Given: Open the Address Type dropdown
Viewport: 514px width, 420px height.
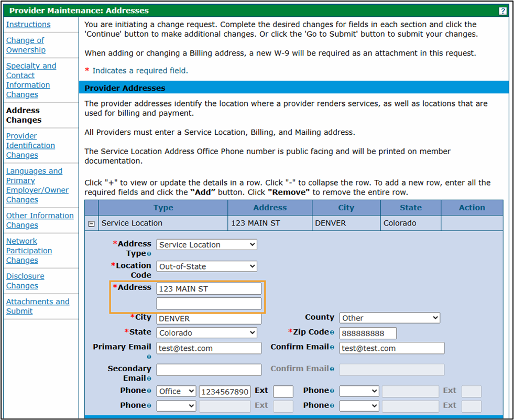Looking at the screenshot, I should coord(206,244).
